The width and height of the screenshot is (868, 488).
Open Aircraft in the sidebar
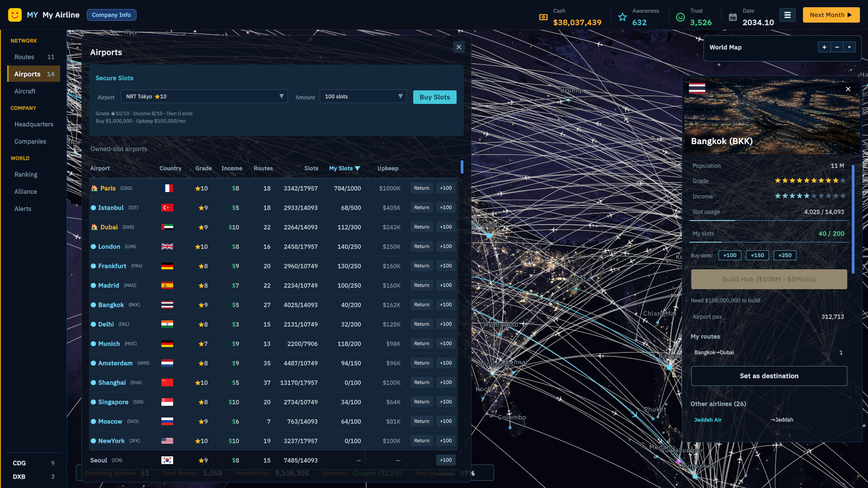point(34,91)
